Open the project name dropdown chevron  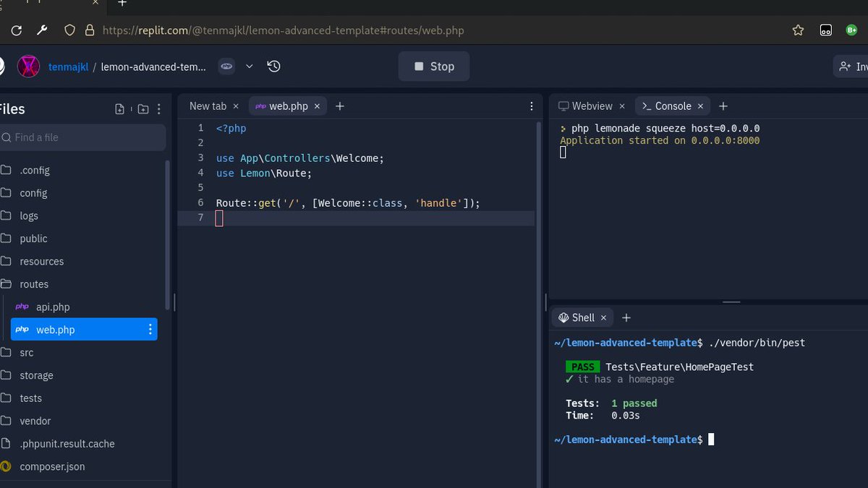(x=250, y=66)
